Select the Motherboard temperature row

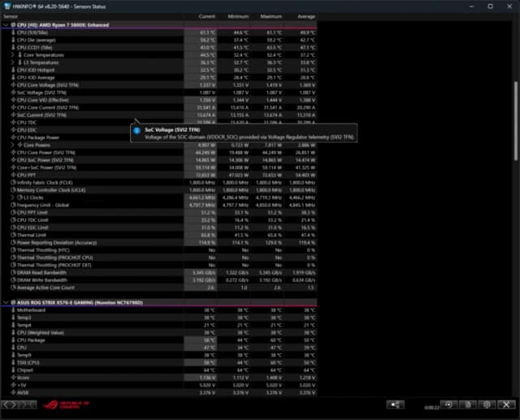tap(159, 310)
